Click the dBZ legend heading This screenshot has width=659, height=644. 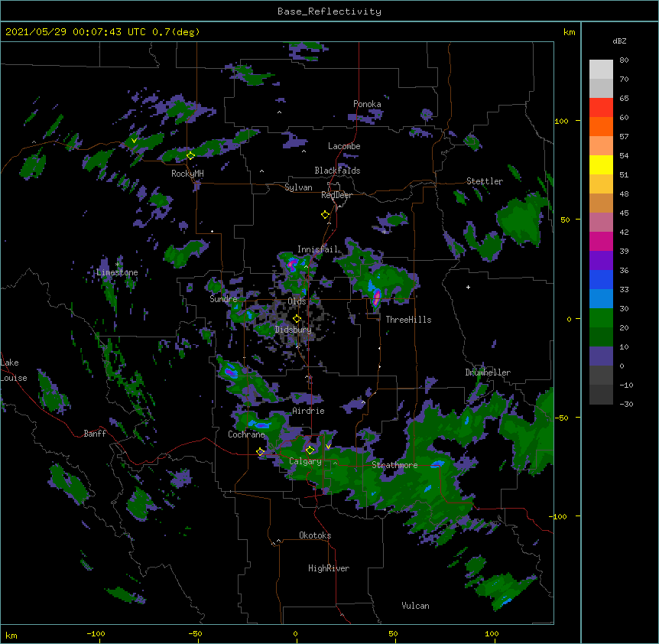pos(619,41)
